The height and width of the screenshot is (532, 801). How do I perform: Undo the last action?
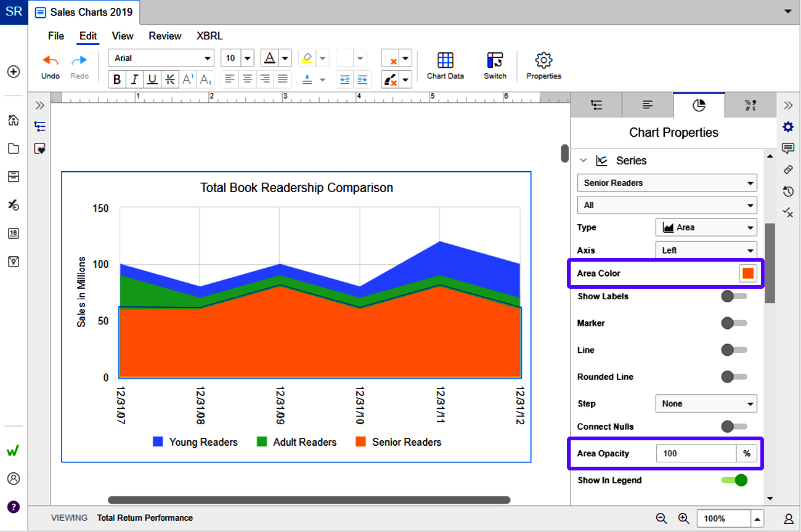51,66
